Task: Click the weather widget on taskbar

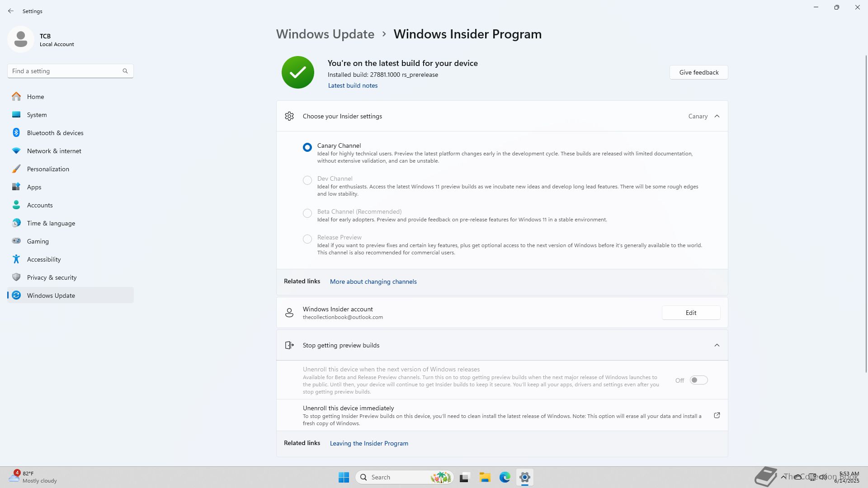Action: (x=34, y=477)
